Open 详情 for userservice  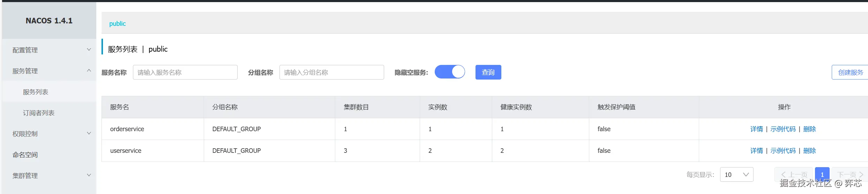(756, 151)
